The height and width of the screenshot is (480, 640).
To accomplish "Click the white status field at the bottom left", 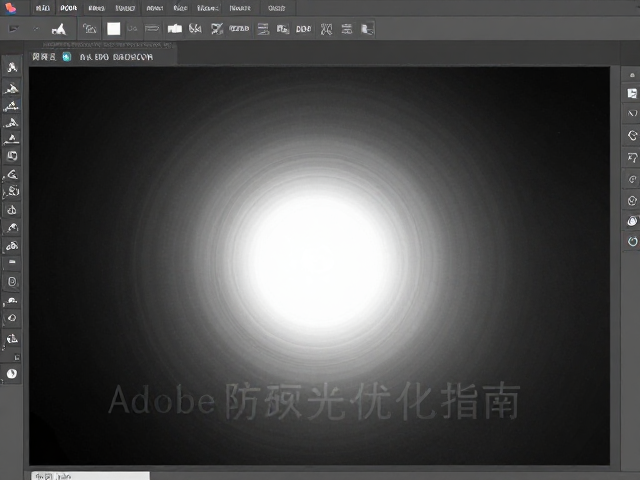I will (91, 476).
